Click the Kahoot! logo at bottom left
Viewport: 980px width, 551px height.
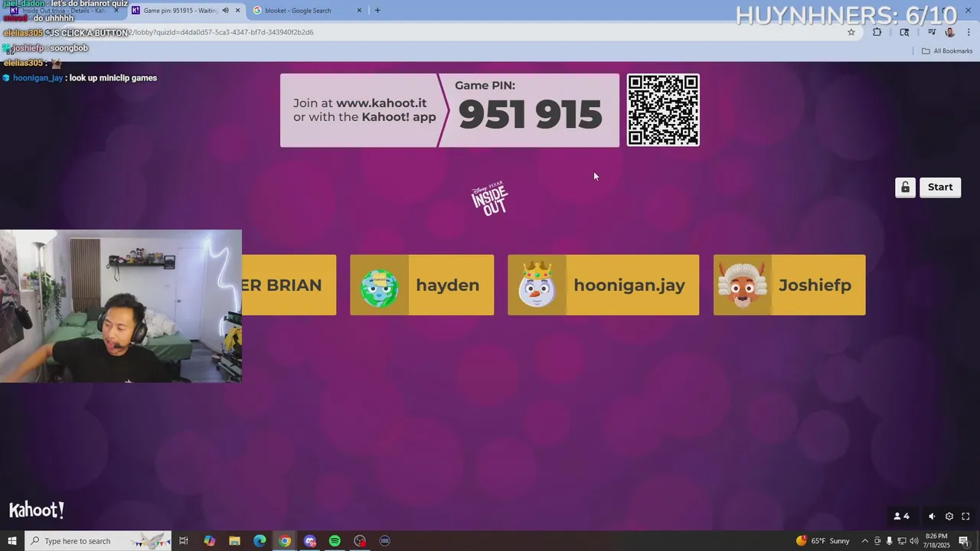36,510
